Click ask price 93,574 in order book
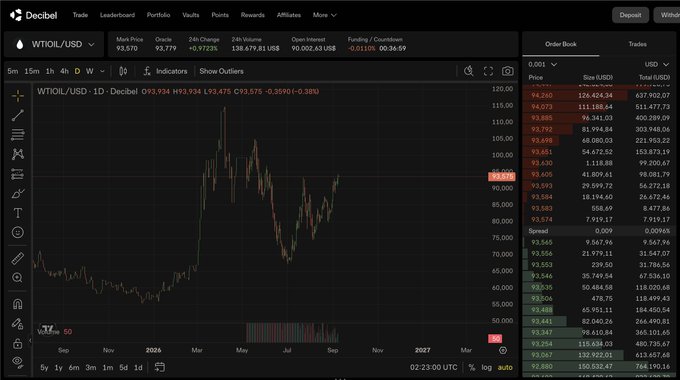680x380 pixels. 542,219
